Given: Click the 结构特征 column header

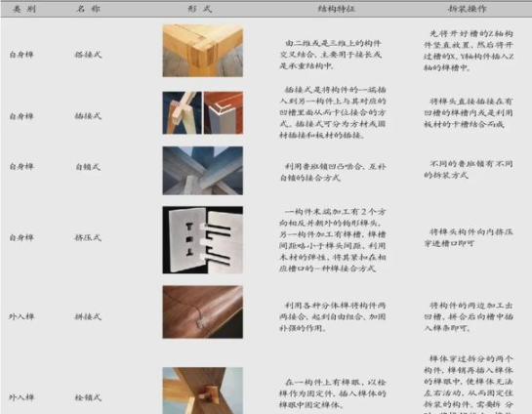Looking at the screenshot, I should point(337,9).
